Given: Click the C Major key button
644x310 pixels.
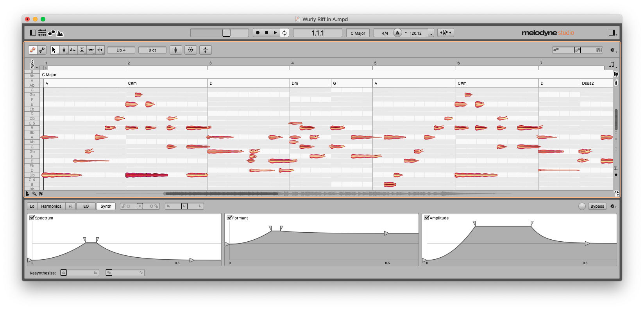Looking at the screenshot, I should click(x=358, y=33).
